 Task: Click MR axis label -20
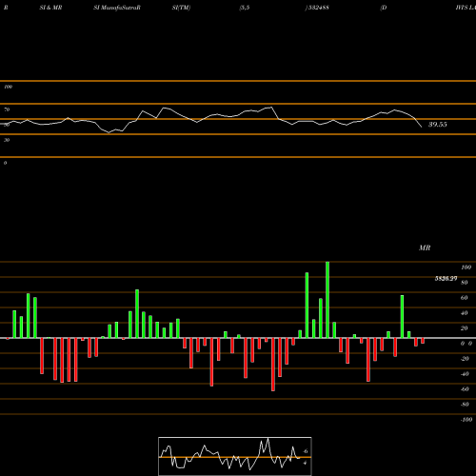[x=465, y=359]
